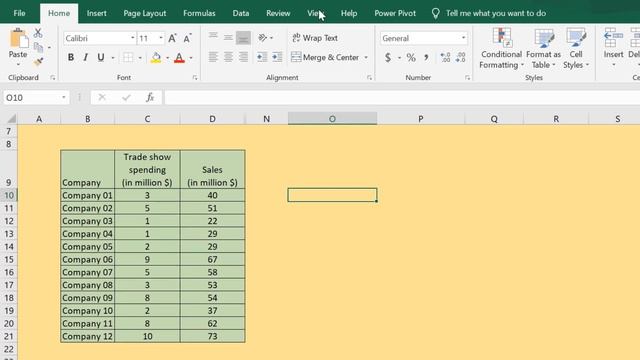
Task: Open Format as Table gallery
Action: coord(543,49)
